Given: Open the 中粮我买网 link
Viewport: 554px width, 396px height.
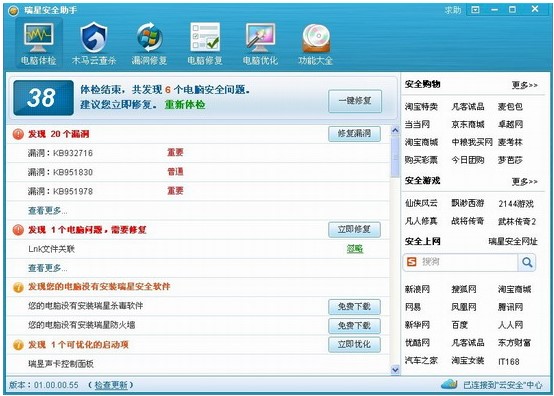Looking at the screenshot, I should coord(472,142).
